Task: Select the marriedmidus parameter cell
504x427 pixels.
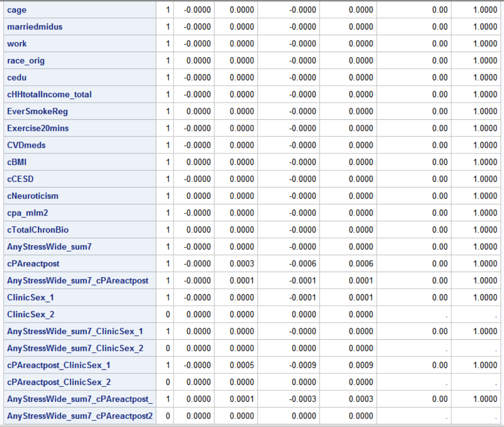Action: [35, 27]
